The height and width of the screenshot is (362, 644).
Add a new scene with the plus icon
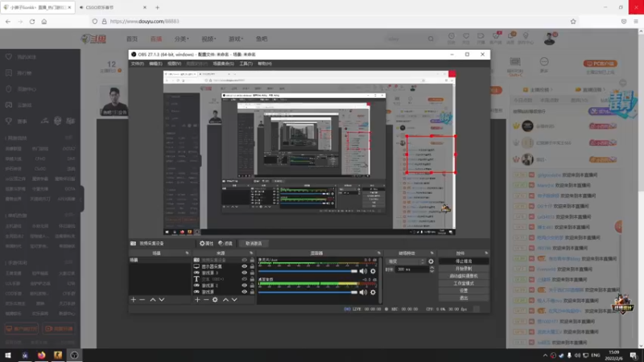(133, 299)
